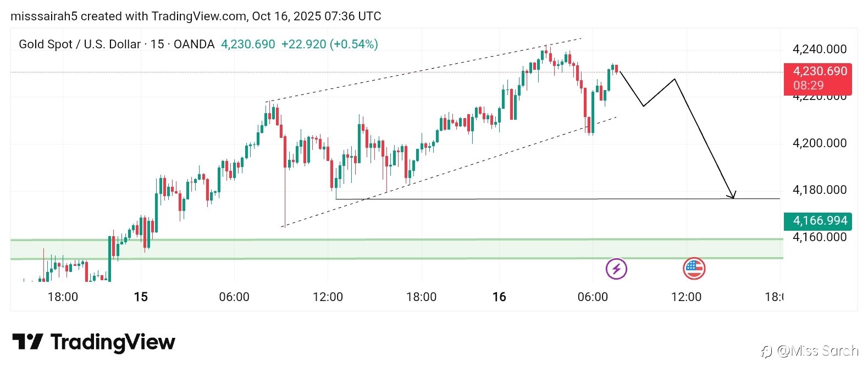
Task: Open the US flag economic event marker
Action: 694,269
